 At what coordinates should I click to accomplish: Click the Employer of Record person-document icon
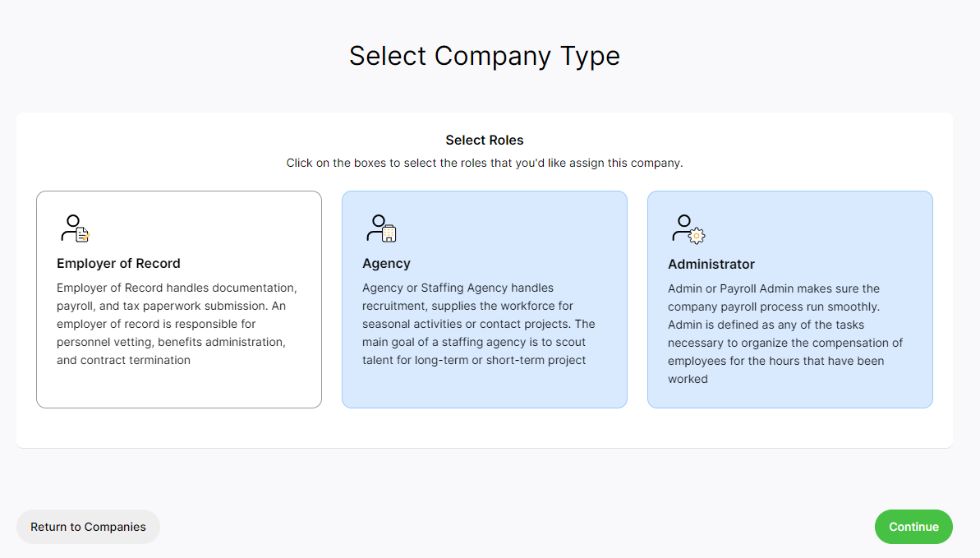coord(75,228)
